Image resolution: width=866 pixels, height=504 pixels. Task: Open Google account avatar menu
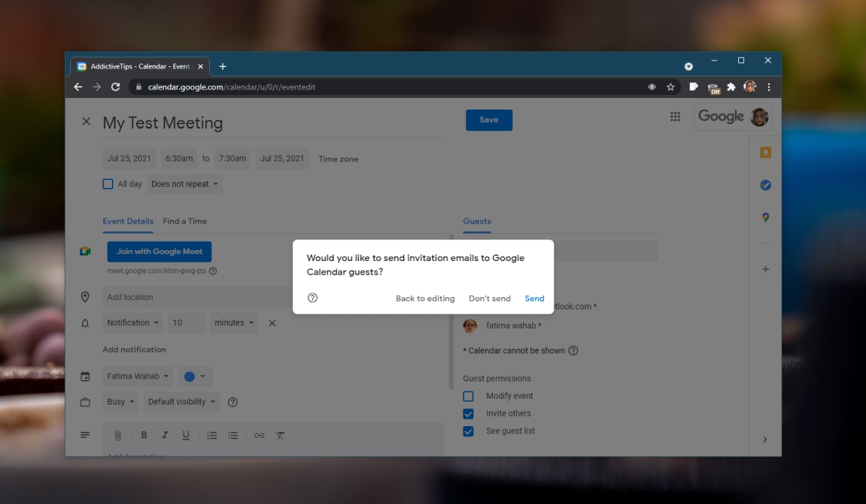pos(759,117)
